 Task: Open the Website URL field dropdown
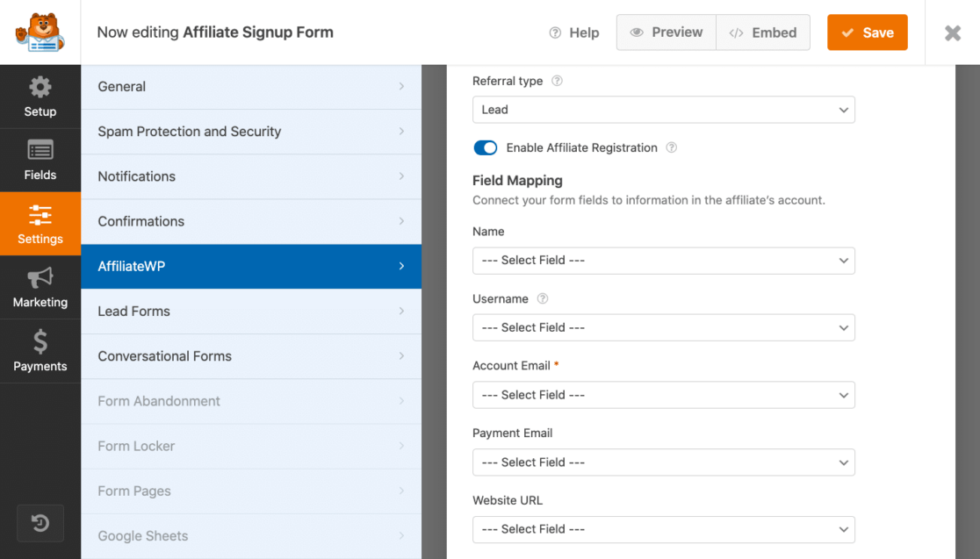point(664,530)
